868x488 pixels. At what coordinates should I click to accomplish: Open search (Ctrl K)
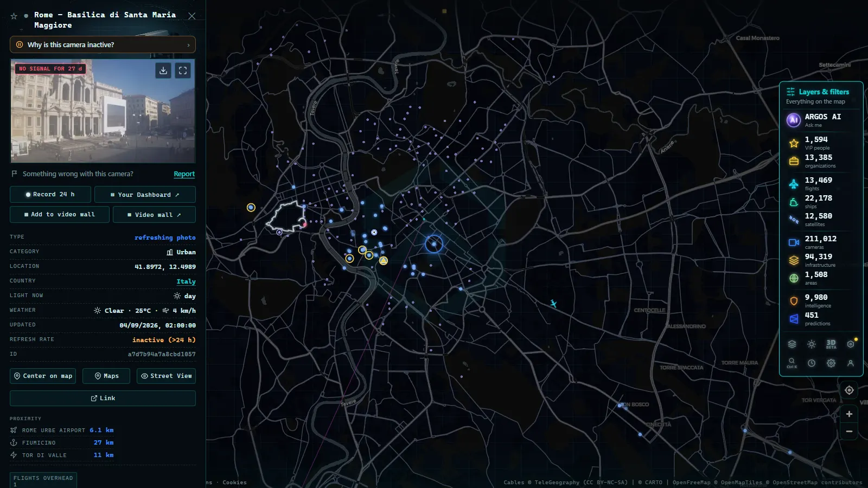click(792, 363)
